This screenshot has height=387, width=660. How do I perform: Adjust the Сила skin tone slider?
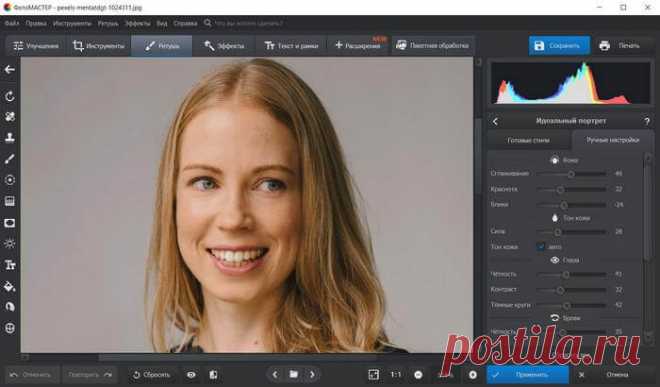(x=571, y=232)
